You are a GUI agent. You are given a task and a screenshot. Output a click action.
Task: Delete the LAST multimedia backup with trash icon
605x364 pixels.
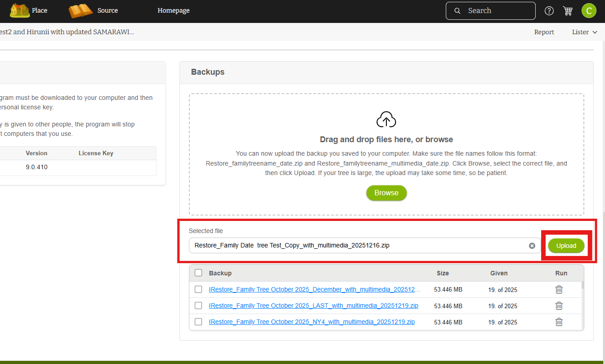point(559,306)
